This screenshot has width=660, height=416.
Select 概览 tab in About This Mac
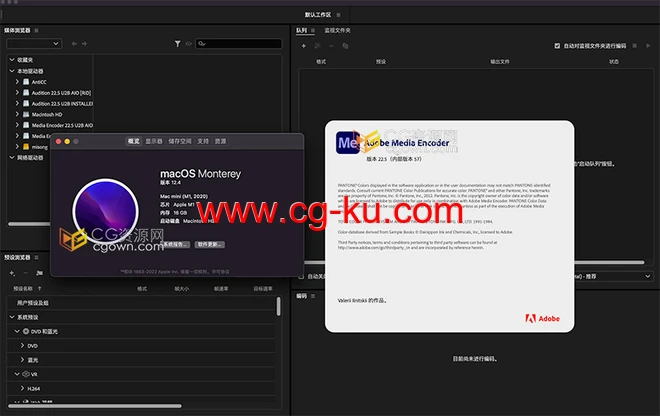tap(134, 141)
